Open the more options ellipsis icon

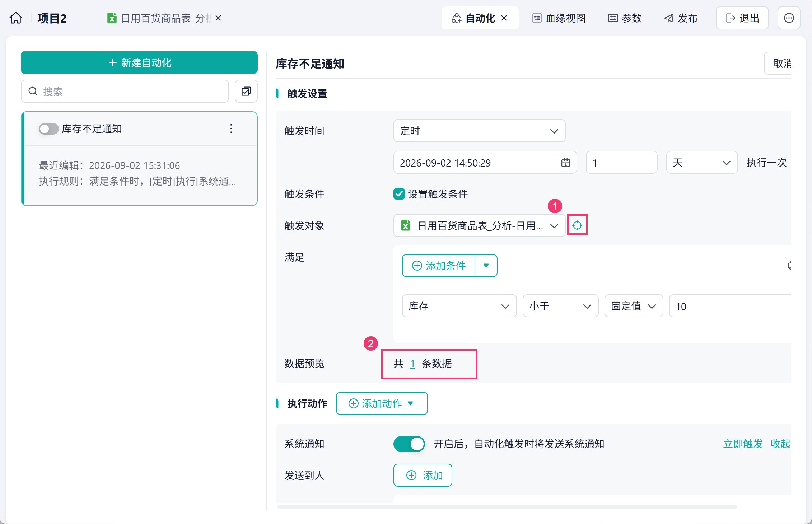pyautogui.click(x=789, y=18)
